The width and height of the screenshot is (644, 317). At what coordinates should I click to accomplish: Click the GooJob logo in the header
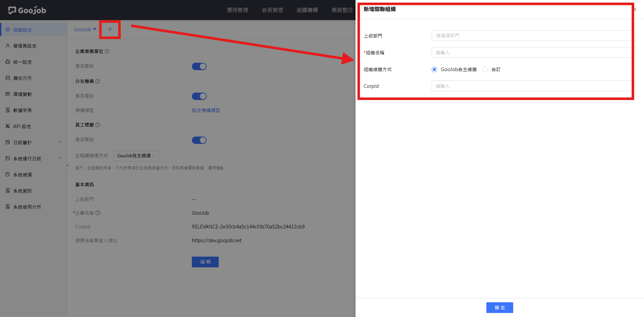pyautogui.click(x=27, y=10)
